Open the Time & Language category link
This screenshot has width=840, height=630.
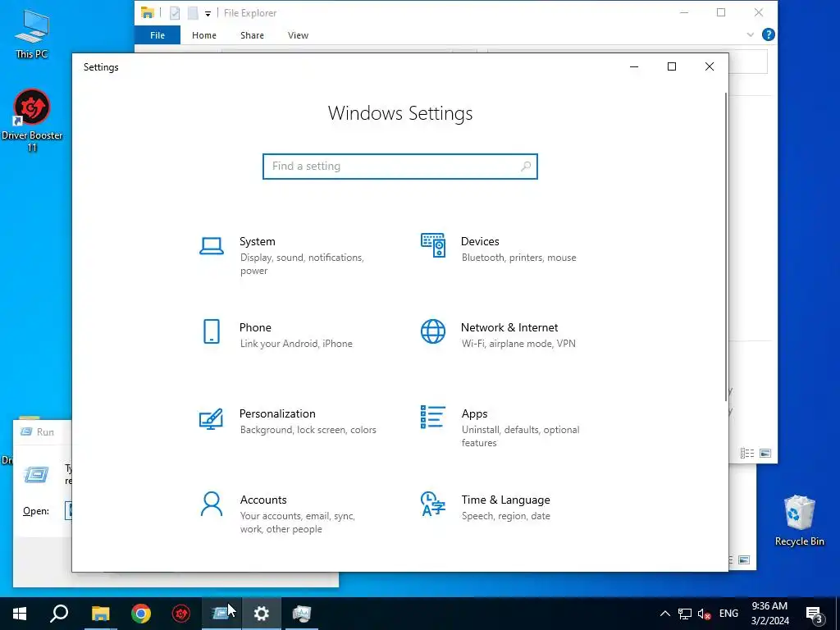point(505,500)
